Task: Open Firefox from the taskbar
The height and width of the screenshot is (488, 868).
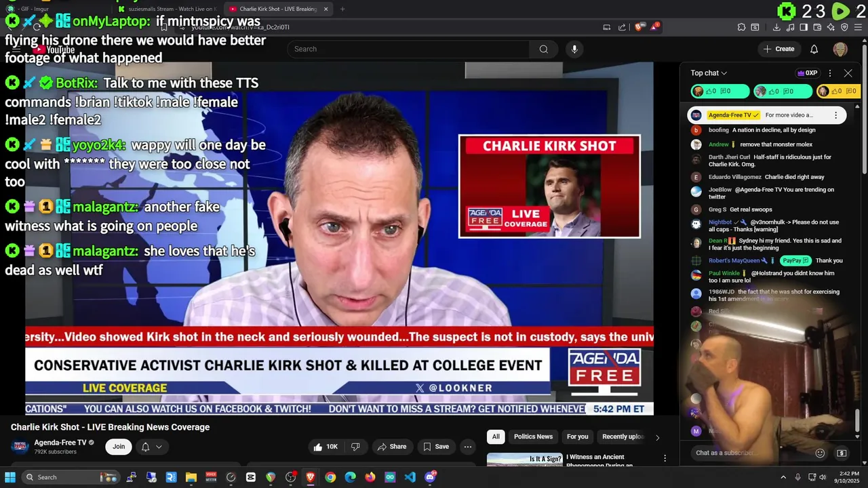Action: click(x=370, y=477)
